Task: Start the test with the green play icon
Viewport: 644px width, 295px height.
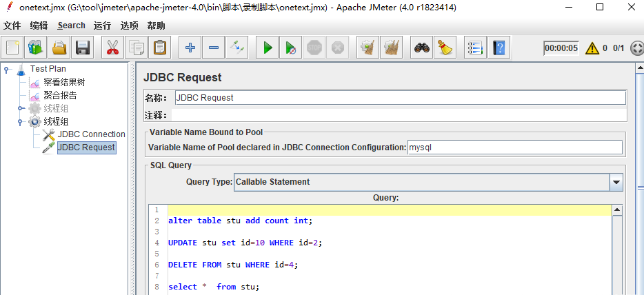Action: coord(267,48)
